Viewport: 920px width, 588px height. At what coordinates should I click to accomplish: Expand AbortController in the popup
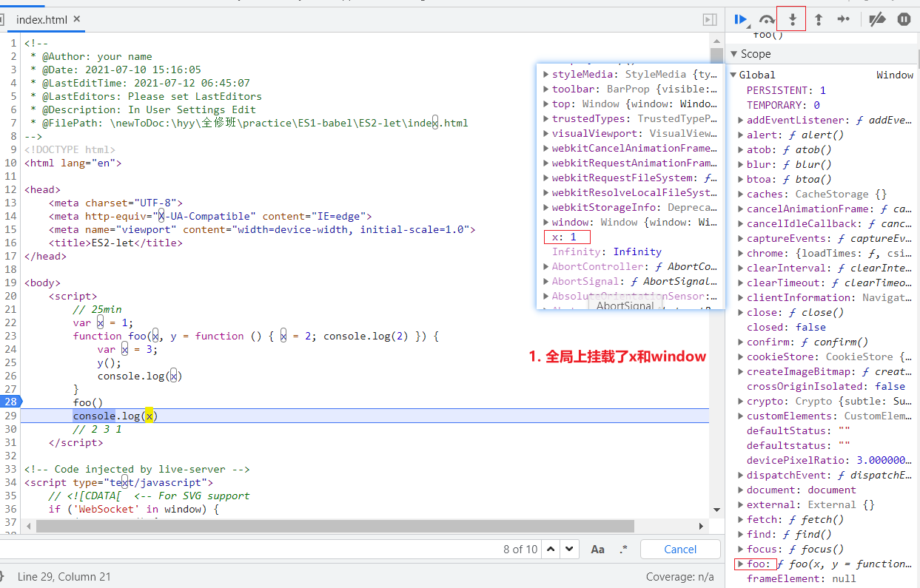(x=546, y=266)
